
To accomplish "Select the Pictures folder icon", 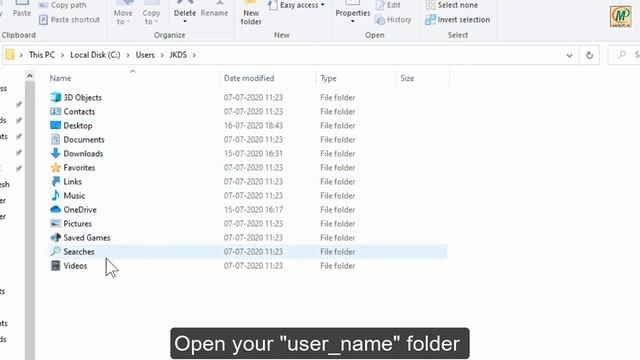I will coord(56,224).
